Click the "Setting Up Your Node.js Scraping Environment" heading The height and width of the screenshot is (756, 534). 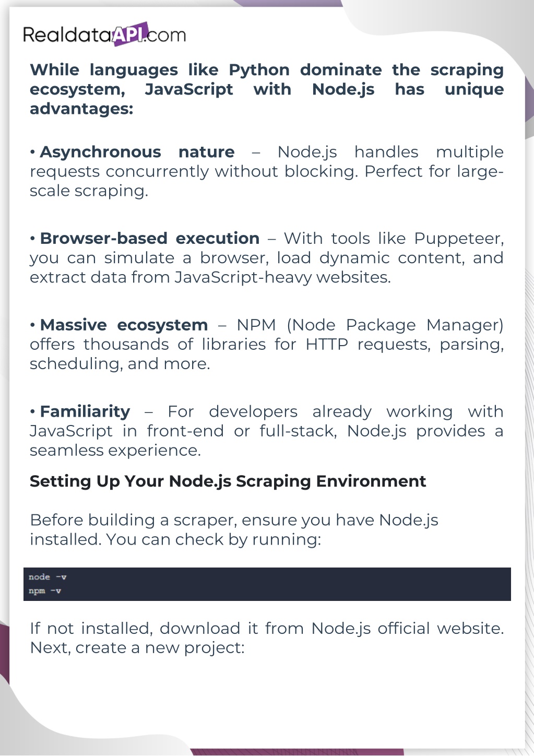(228, 481)
